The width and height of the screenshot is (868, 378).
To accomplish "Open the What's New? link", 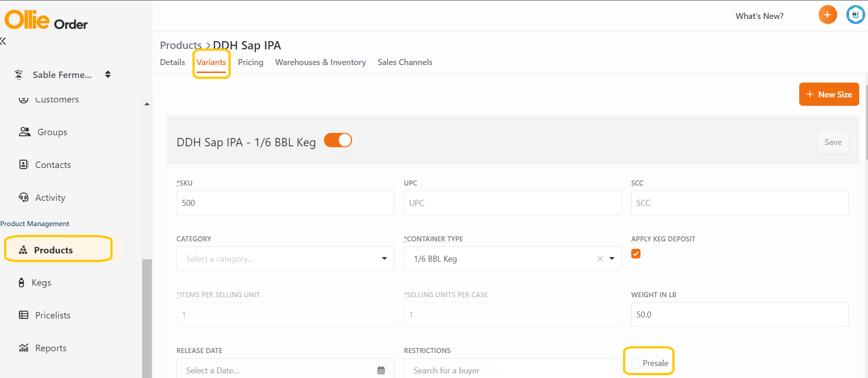I will [x=760, y=16].
